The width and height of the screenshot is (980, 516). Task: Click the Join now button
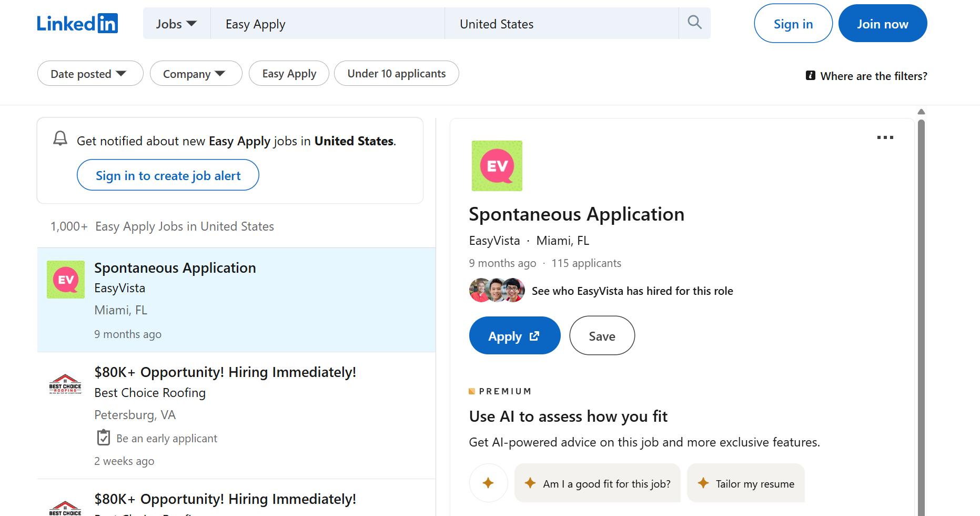[882, 24]
